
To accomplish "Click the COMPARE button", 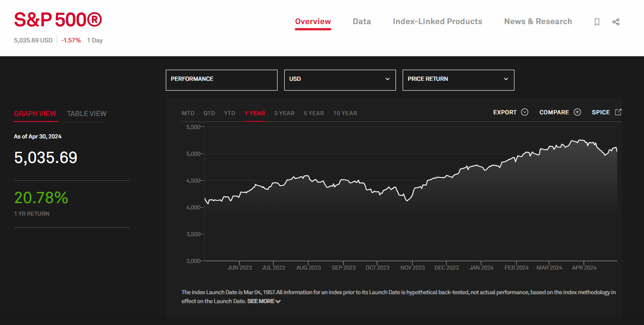I will pos(560,112).
